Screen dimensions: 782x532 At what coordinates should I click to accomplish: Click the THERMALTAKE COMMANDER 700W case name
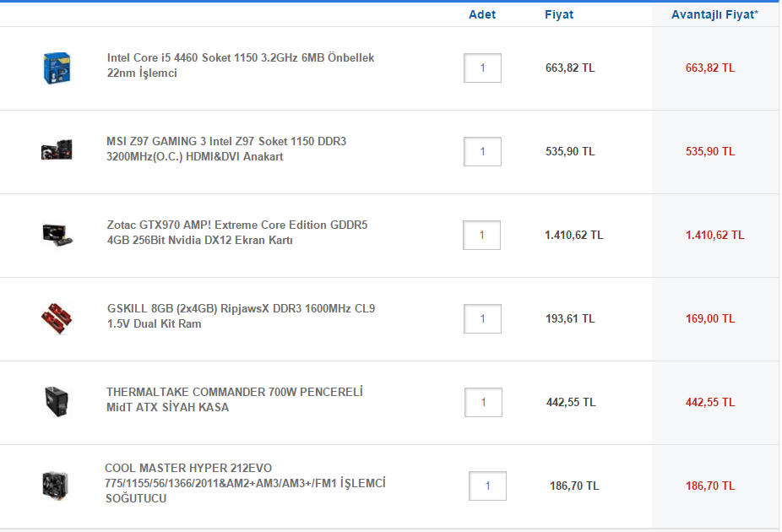tap(235, 399)
